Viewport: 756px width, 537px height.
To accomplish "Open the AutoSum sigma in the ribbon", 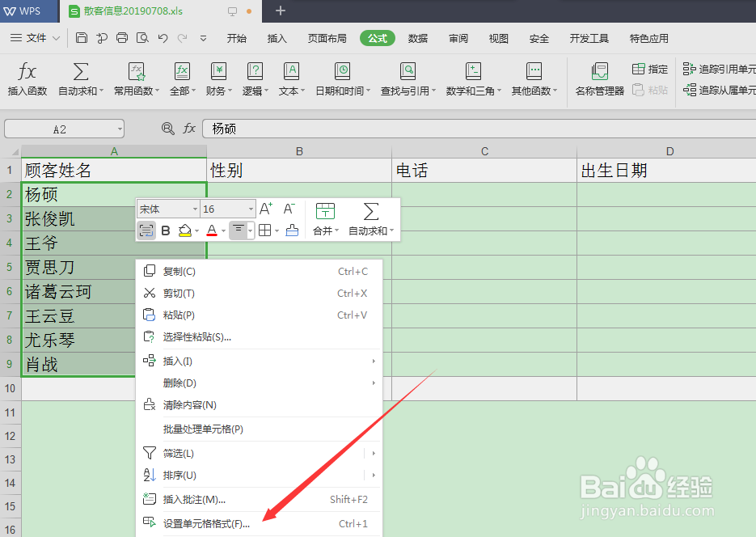I will point(81,72).
